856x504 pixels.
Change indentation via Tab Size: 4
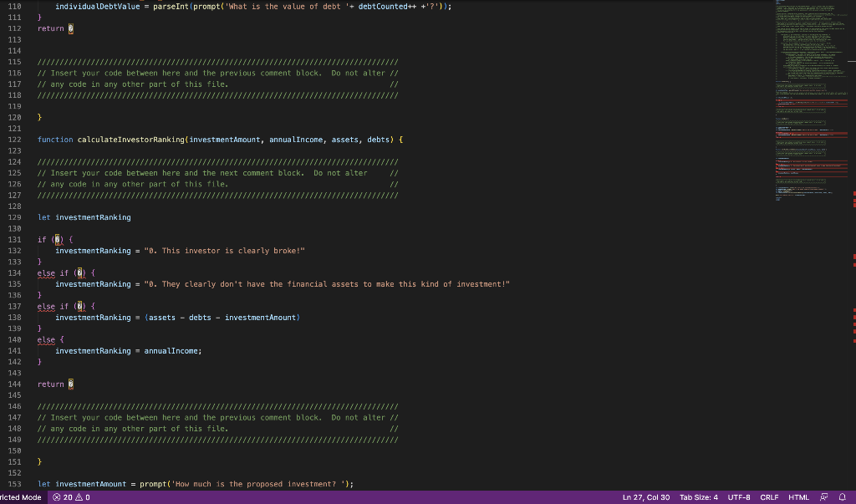tap(698, 497)
